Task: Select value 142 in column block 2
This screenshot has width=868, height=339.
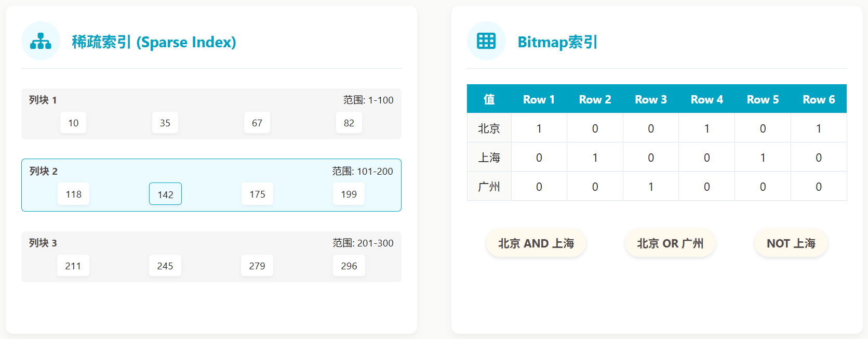Action: click(x=165, y=194)
